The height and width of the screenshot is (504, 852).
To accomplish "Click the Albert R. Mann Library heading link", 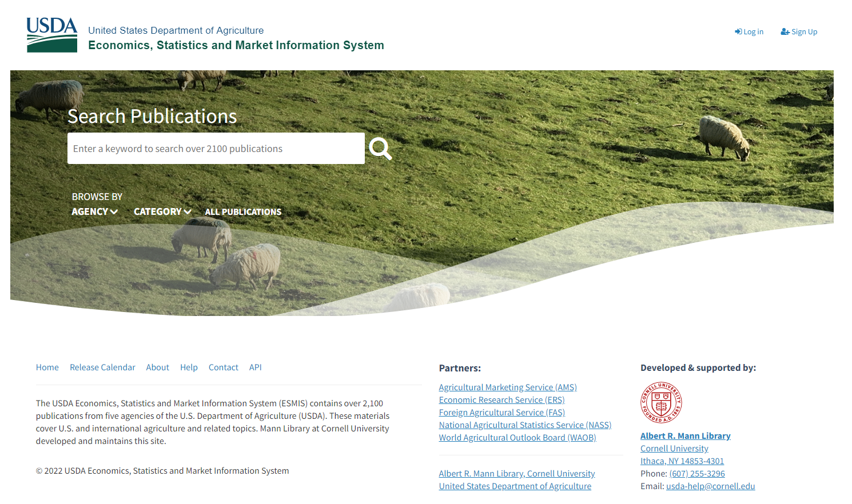I will (x=686, y=436).
